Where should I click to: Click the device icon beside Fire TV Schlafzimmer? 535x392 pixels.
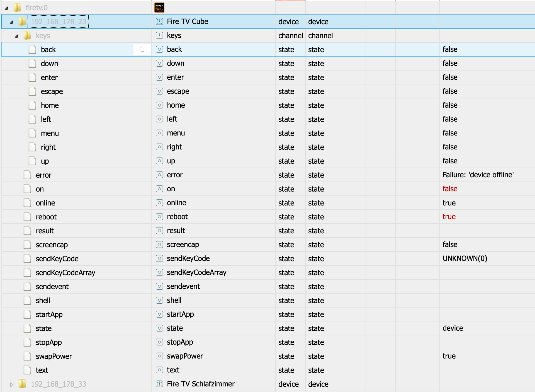pos(159,384)
